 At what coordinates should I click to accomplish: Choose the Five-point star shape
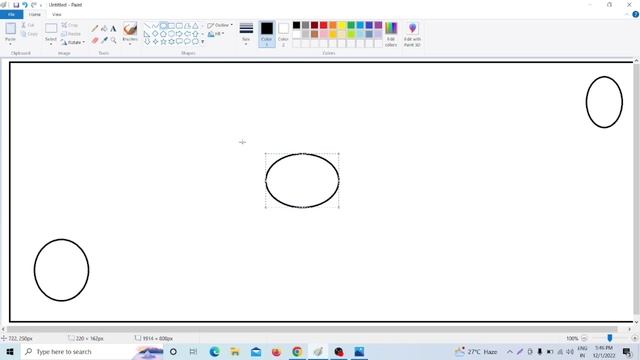[x=163, y=42]
